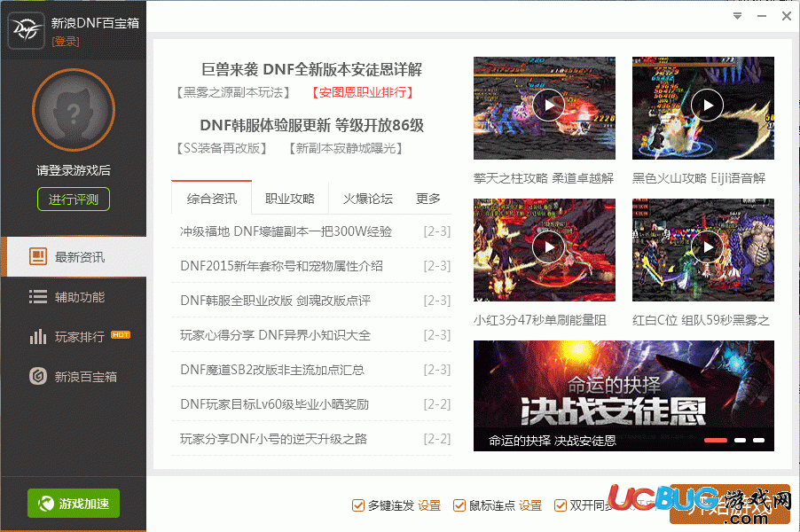Open the SS装备再改版 link
This screenshot has height=532, width=800.
coord(222,148)
